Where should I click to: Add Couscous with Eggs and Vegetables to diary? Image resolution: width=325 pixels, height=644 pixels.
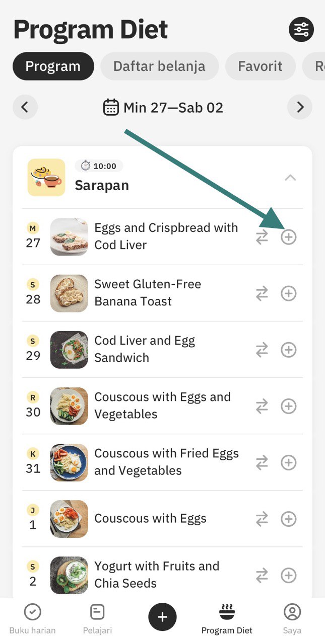[x=288, y=406]
